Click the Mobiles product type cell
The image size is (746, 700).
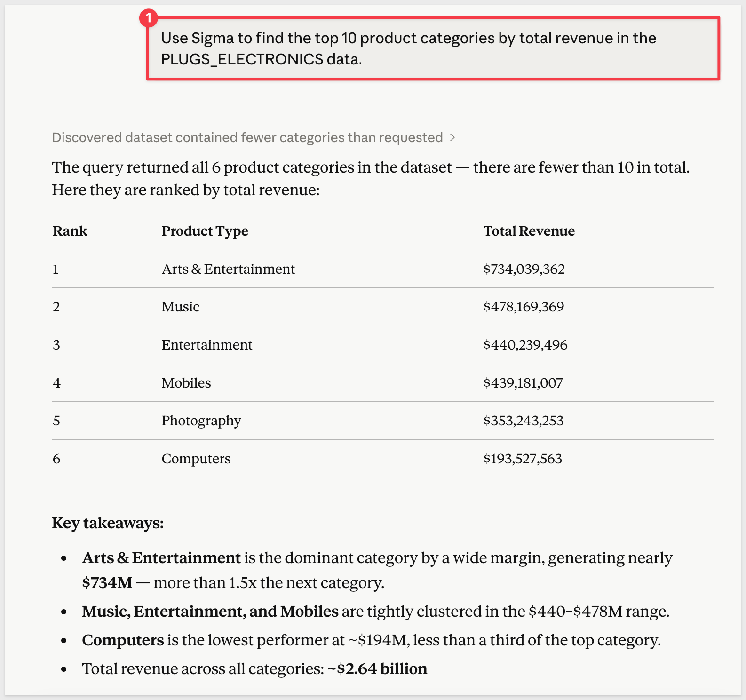click(x=186, y=383)
